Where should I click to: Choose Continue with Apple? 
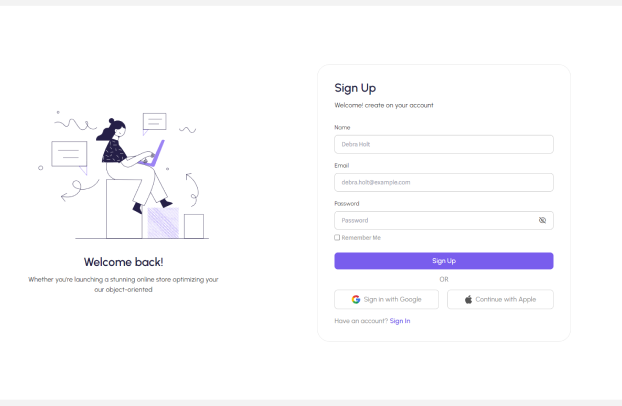500,299
